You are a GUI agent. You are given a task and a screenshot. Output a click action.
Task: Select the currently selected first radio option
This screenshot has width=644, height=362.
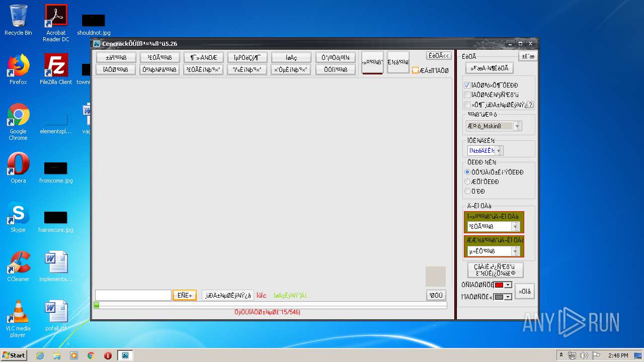(x=467, y=172)
